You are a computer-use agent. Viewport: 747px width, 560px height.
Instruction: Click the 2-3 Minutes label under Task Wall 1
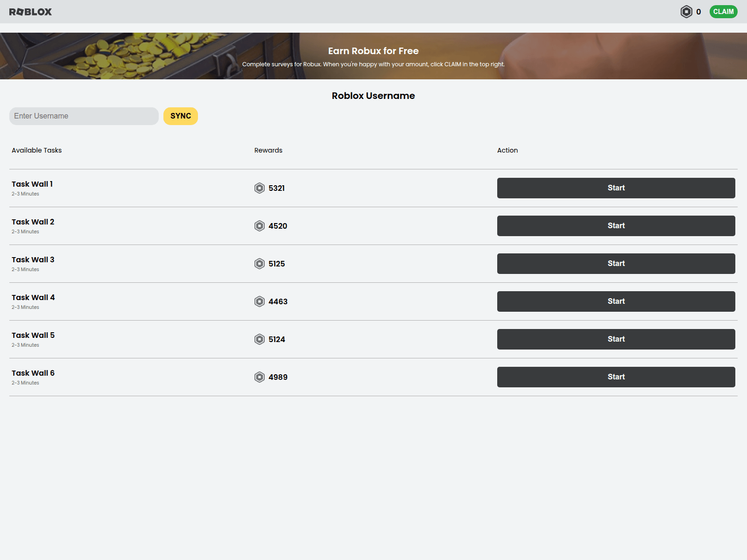25,194
